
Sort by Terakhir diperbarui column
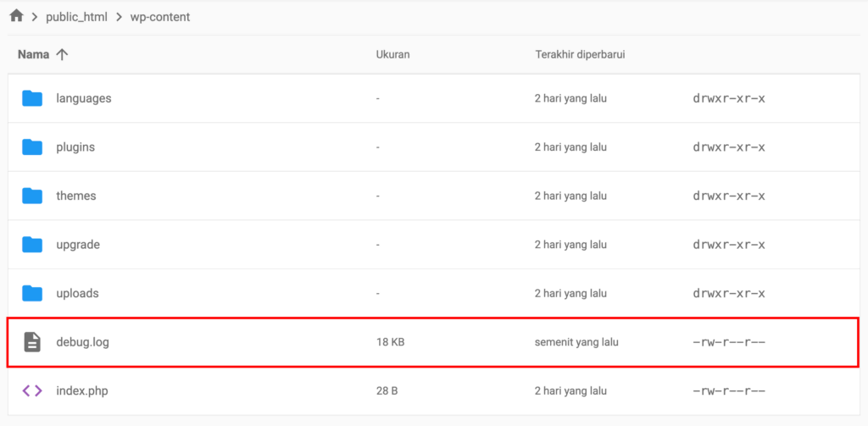point(580,54)
